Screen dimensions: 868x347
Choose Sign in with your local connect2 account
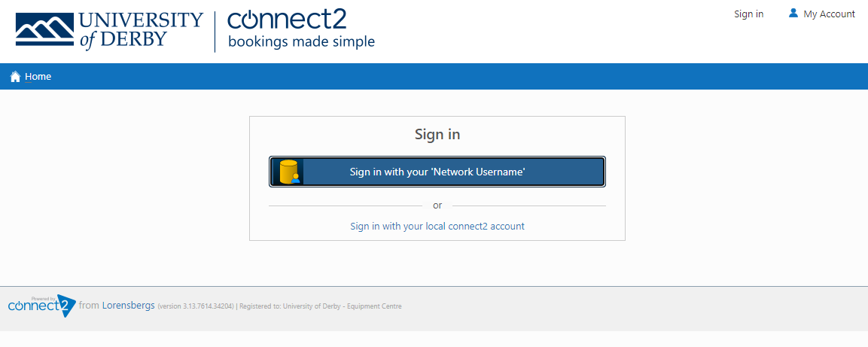click(437, 226)
